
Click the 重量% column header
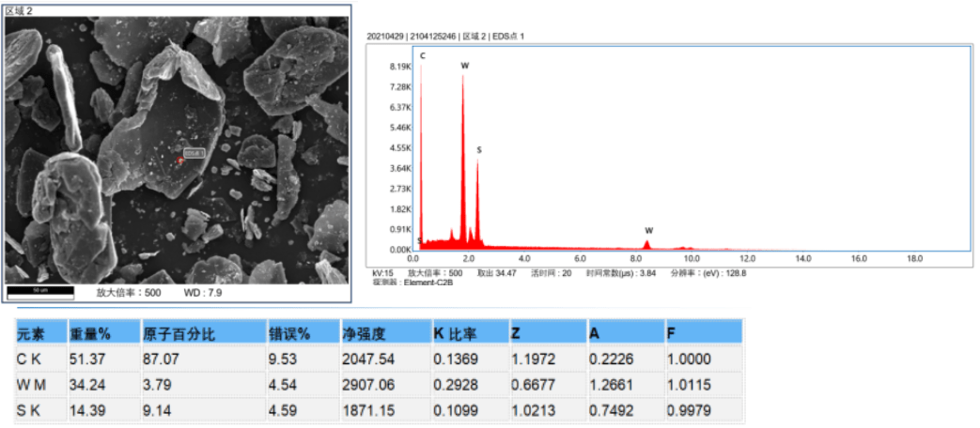[90, 334]
